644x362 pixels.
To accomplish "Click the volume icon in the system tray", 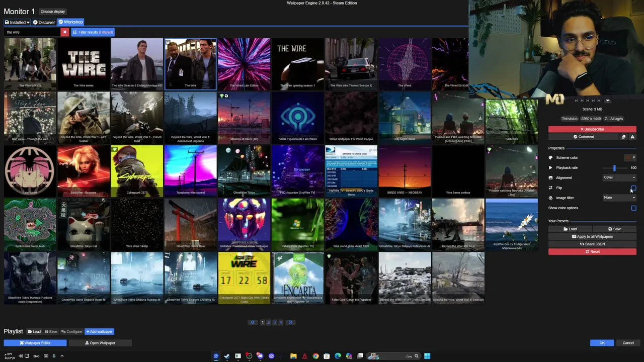I will coord(21,356).
